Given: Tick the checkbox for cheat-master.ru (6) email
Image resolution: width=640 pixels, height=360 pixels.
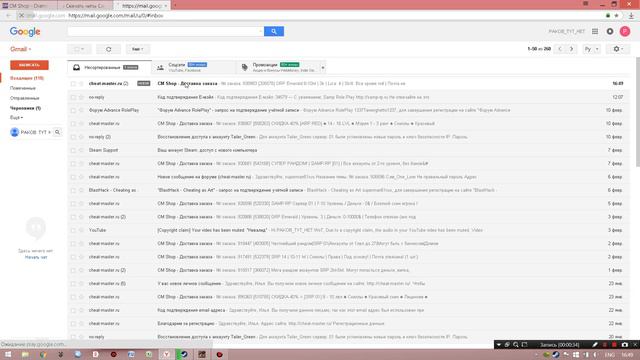Looking at the screenshot, I should [x=73, y=284].
